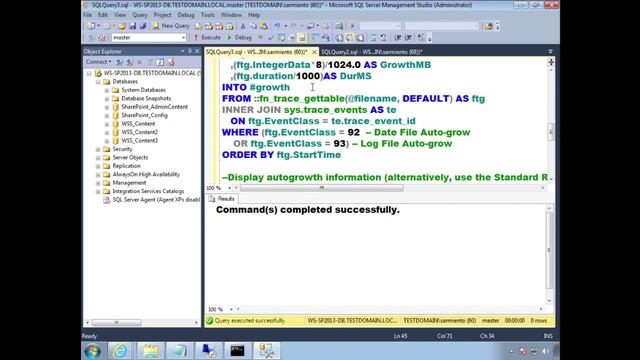Open the View menu

click(x=120, y=15)
